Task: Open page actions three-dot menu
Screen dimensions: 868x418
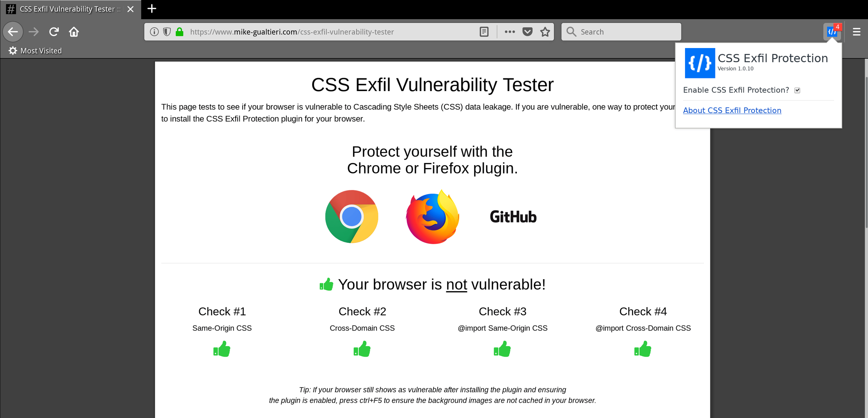Action: 510,32
